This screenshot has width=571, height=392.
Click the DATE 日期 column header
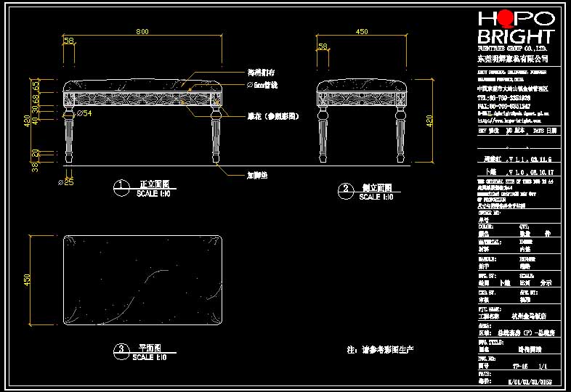coord(545,131)
